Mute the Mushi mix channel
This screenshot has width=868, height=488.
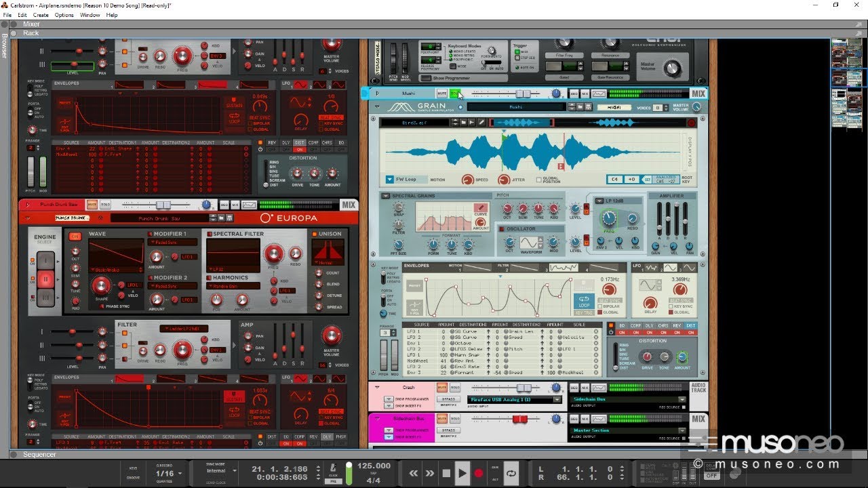[x=441, y=94]
